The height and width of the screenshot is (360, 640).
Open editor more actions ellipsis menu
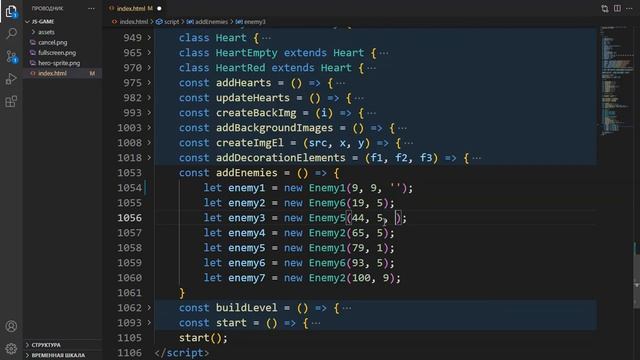[629, 8]
